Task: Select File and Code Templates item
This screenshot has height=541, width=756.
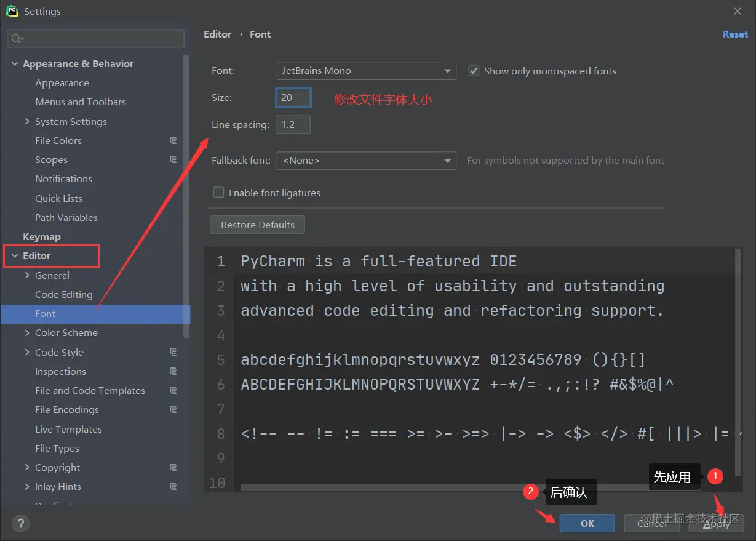Action: click(x=90, y=390)
